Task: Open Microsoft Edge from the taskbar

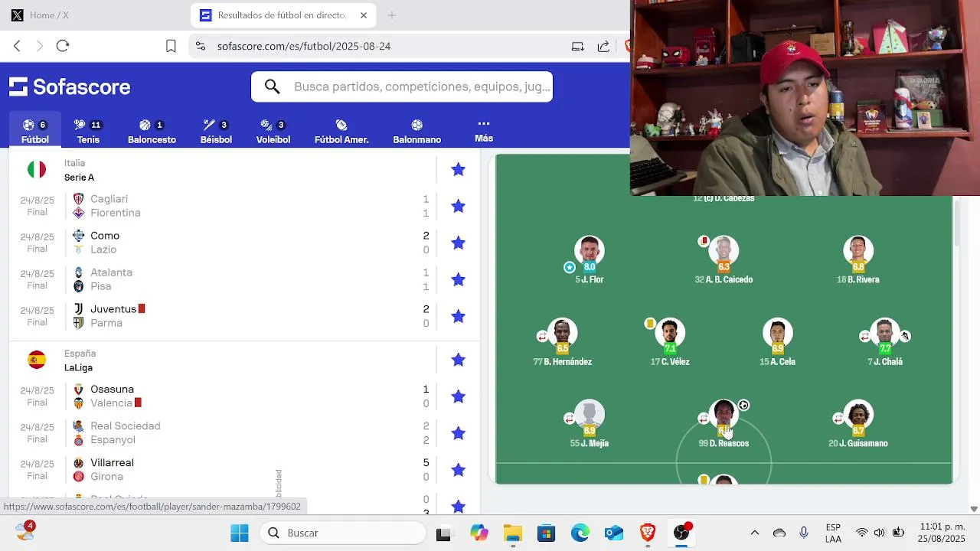Action: (x=580, y=533)
